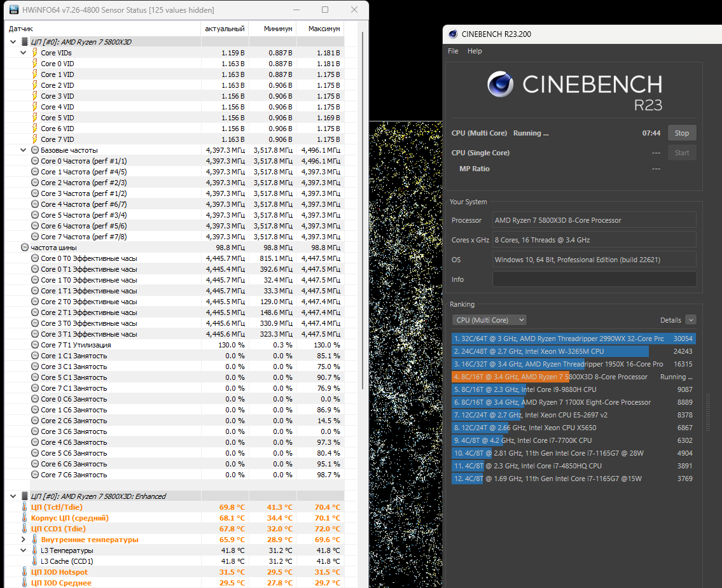Click chip icon of the 5800X3D: Enhanced group
This screenshot has height=588, width=722.
[x=25, y=496]
